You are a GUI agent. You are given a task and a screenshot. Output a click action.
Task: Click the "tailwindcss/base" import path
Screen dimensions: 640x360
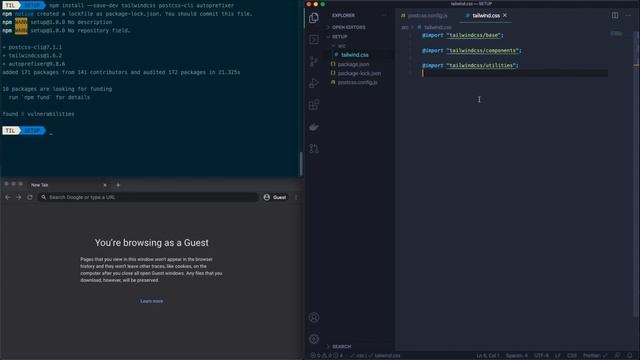pos(473,36)
